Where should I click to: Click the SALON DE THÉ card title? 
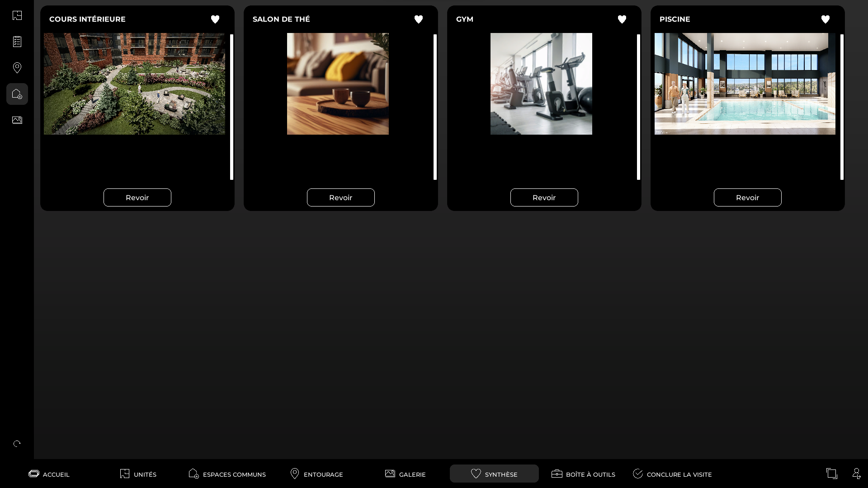[281, 19]
